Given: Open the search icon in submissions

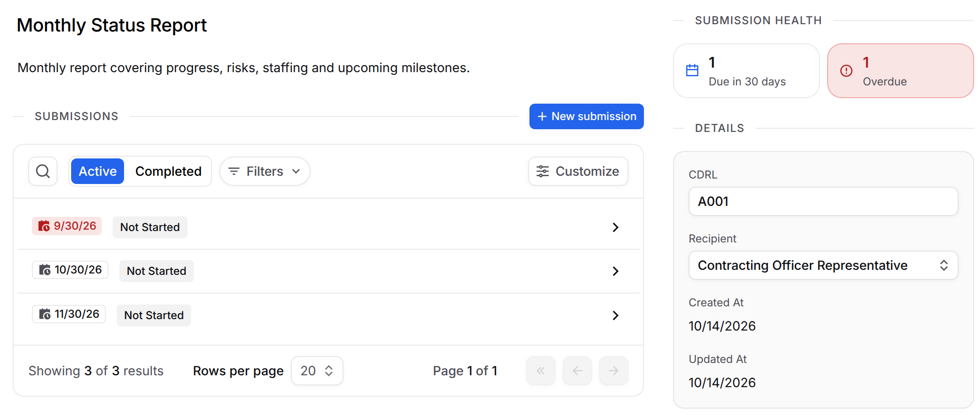Looking at the screenshot, I should pyautogui.click(x=43, y=171).
